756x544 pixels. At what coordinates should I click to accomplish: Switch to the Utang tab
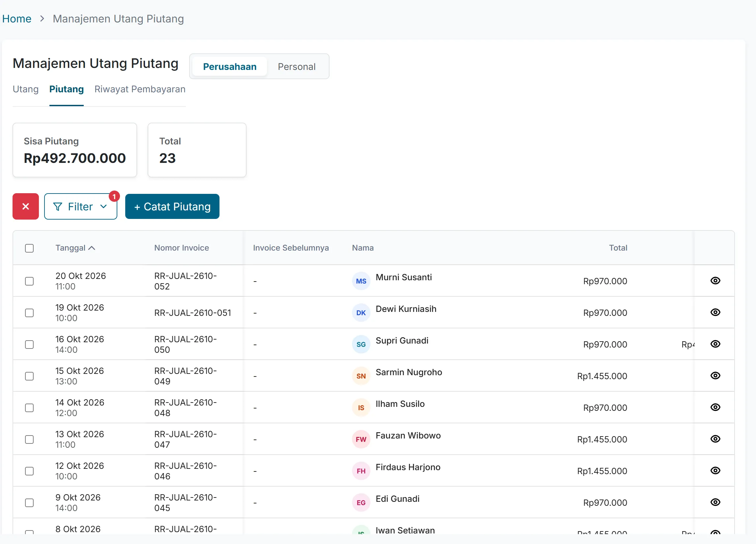point(26,89)
